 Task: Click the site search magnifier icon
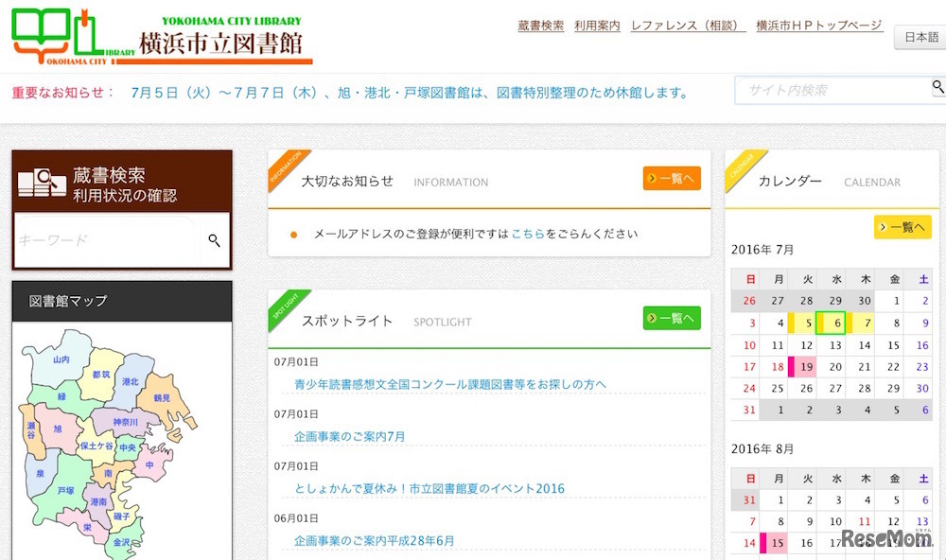point(937,88)
